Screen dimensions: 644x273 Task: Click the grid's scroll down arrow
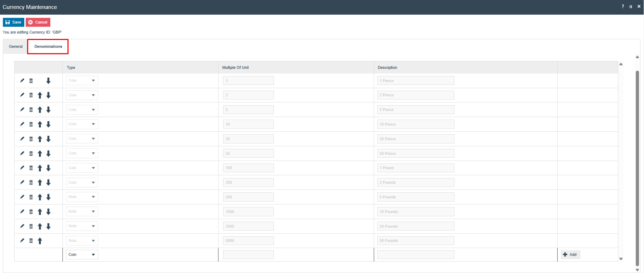621,259
